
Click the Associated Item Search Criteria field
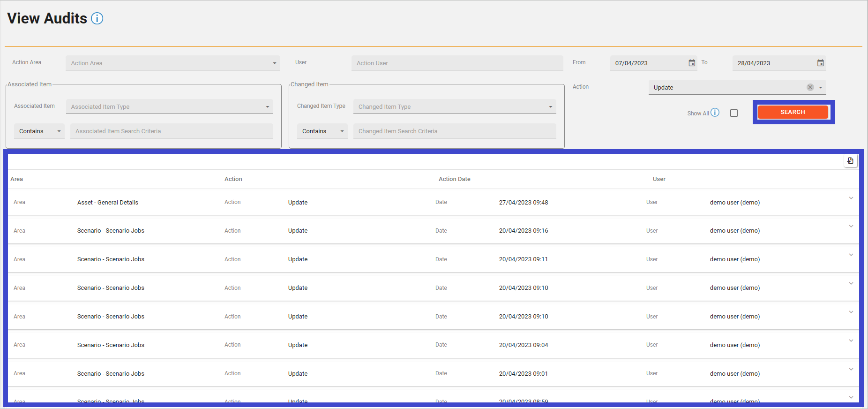[172, 131]
